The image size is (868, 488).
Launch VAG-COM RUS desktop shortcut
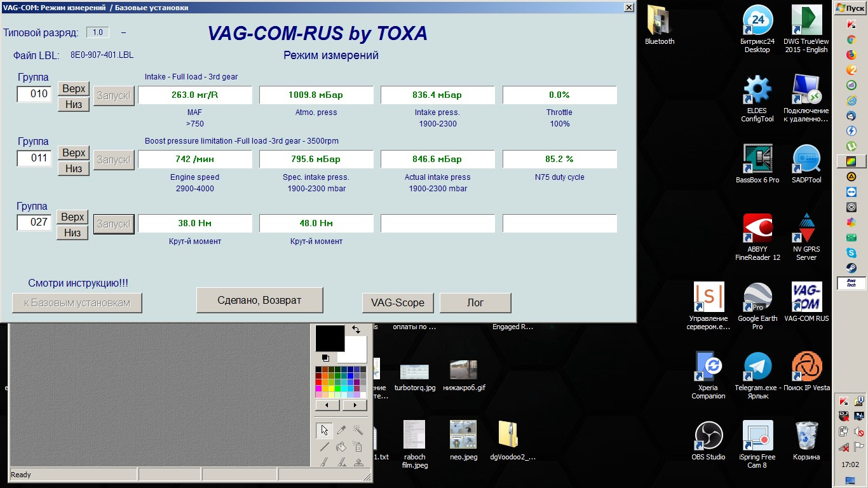[806, 302]
